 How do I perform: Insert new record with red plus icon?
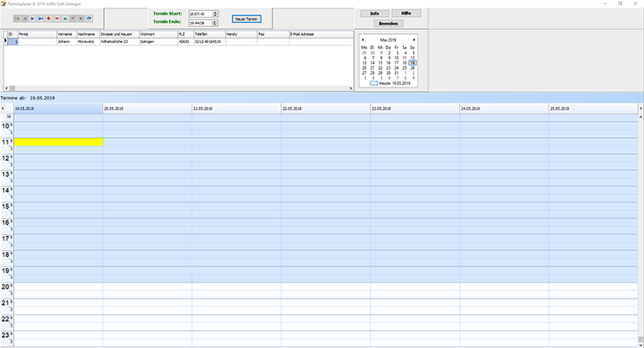tap(49, 17)
